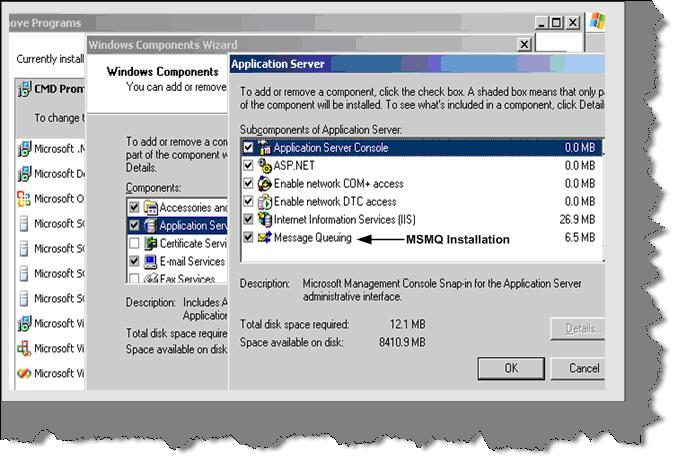Toggle the Enable network DTC access checkbox
The image size is (674, 457).
coord(248,201)
